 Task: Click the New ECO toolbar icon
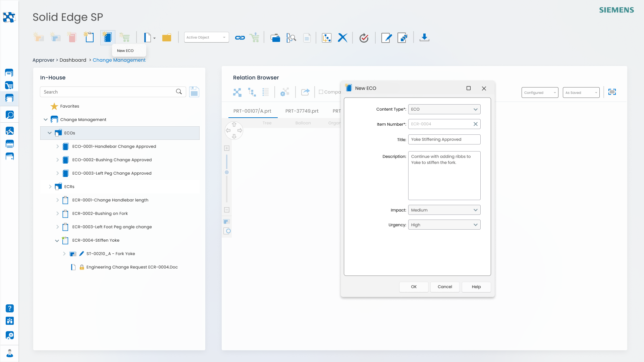[x=107, y=37]
